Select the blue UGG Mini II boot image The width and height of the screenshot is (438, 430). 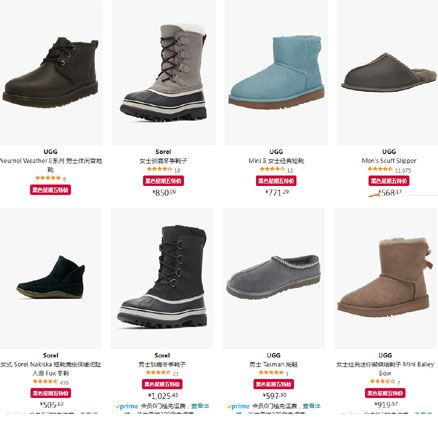pyautogui.click(x=276, y=72)
